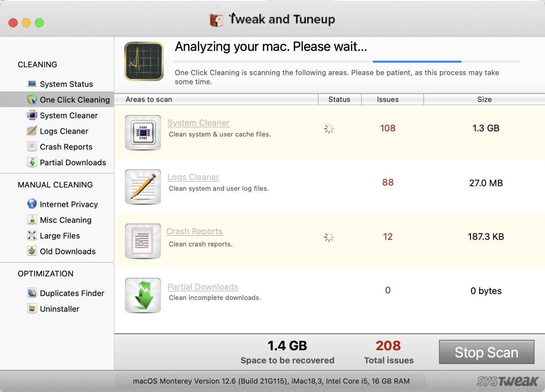Click the 1.4 GB space to be recovered total
Image resolution: width=545 pixels, height=392 pixels.
tap(287, 346)
